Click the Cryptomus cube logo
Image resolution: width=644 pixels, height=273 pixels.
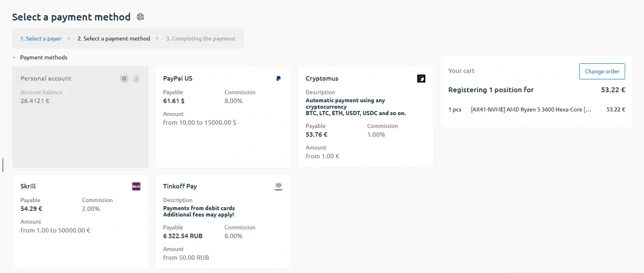[421, 78]
